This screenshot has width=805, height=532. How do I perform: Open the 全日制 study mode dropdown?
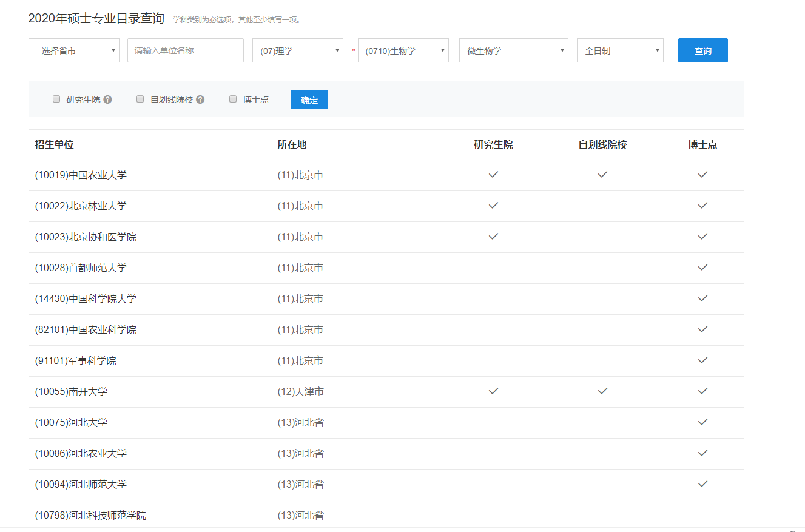(x=620, y=50)
